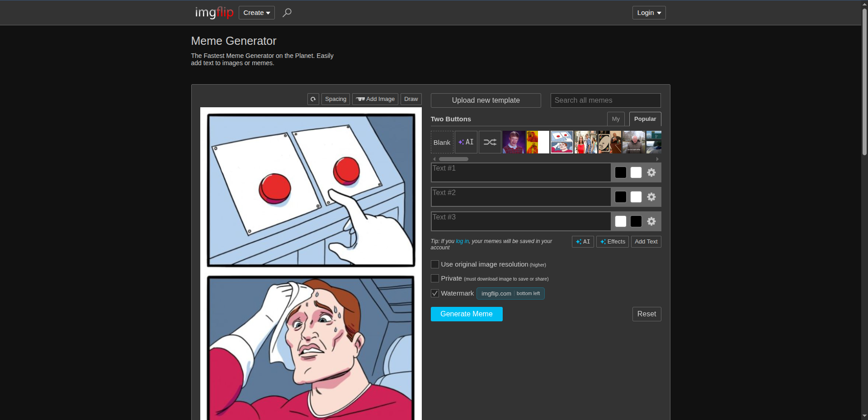Screen dimensions: 868x420
Task: Choose Left Exit highway template thumbnail
Action: (x=654, y=142)
